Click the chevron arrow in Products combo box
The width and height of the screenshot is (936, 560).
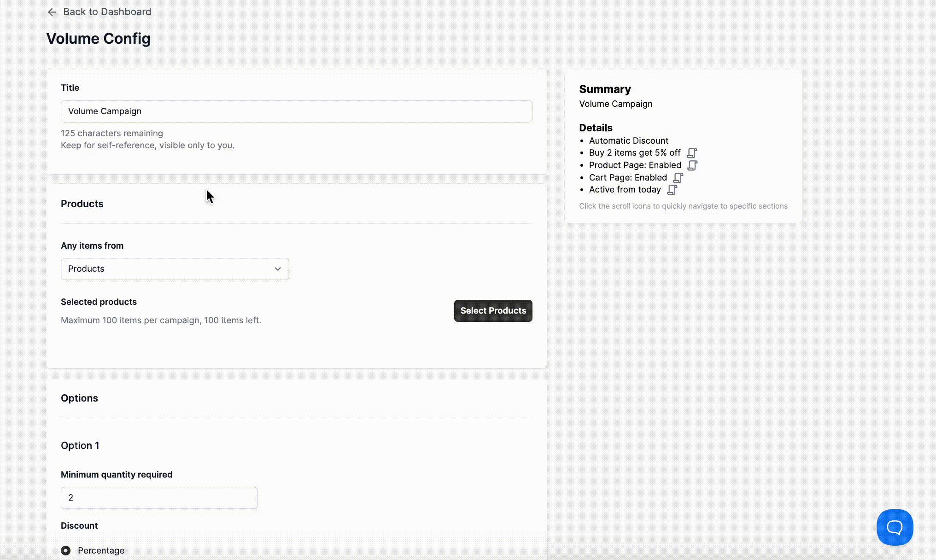coord(278,269)
